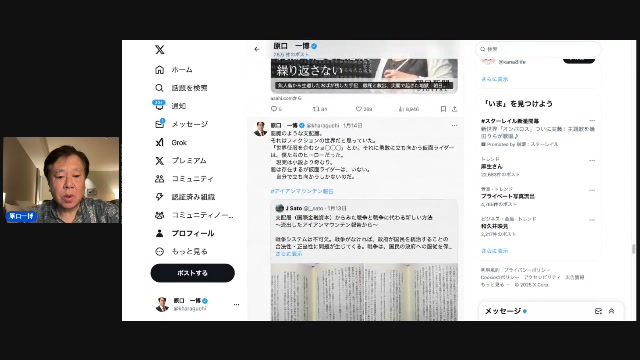The image size is (640, 360).
Task: Open the #アイアンマウンテン報告 hashtag link
Action: [302, 191]
